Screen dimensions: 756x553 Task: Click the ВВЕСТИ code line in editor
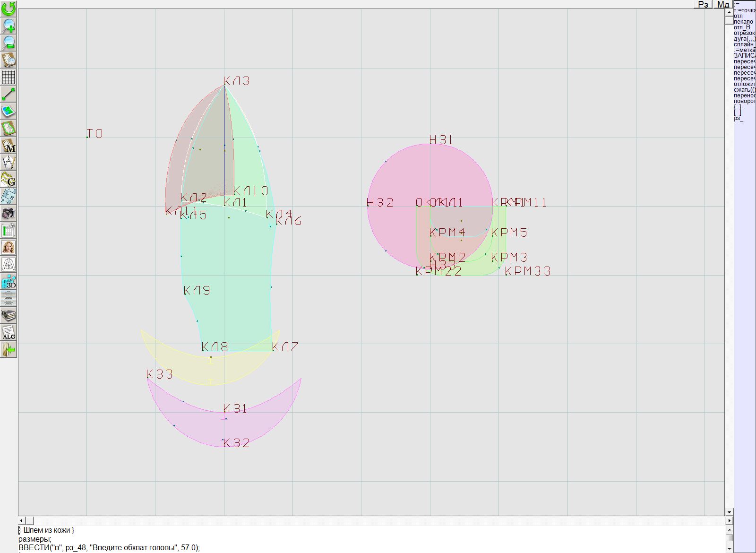pos(109,547)
